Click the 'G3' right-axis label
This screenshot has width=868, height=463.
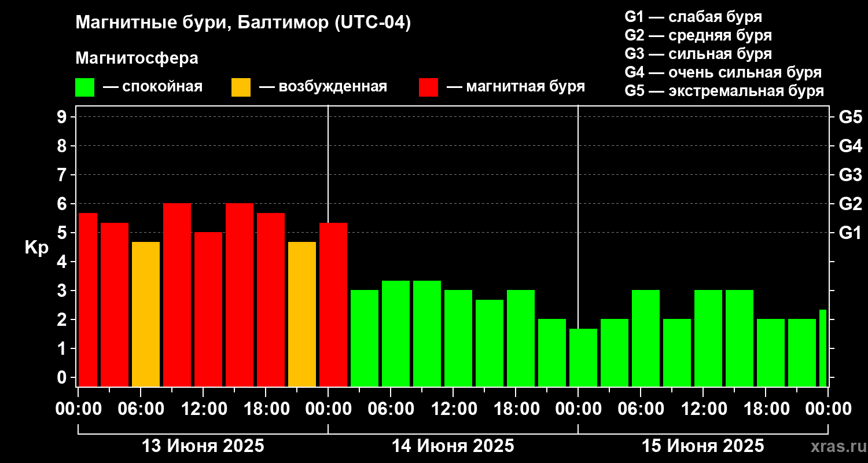click(850, 175)
